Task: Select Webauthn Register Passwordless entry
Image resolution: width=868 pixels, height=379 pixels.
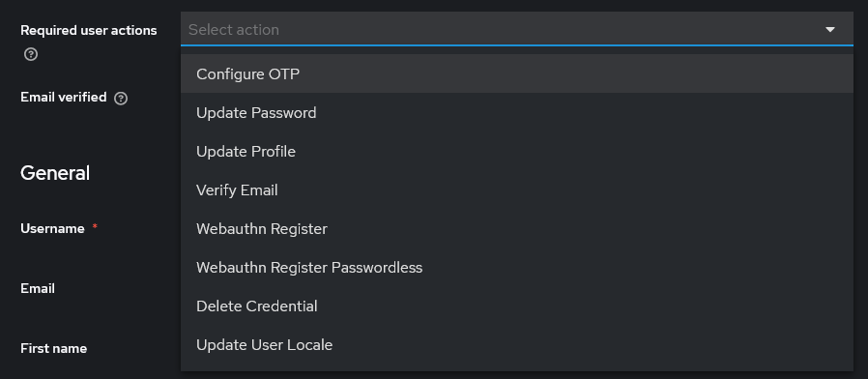Action: 516,267
